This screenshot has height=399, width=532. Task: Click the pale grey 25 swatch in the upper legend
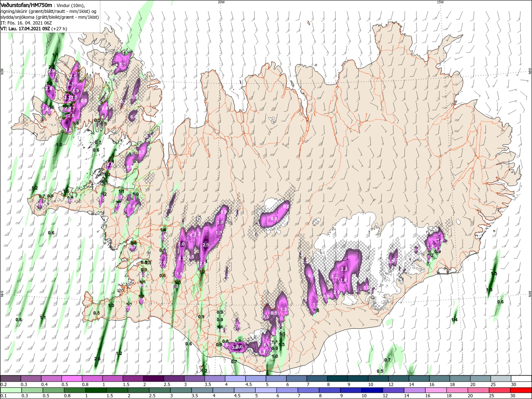(501, 379)
